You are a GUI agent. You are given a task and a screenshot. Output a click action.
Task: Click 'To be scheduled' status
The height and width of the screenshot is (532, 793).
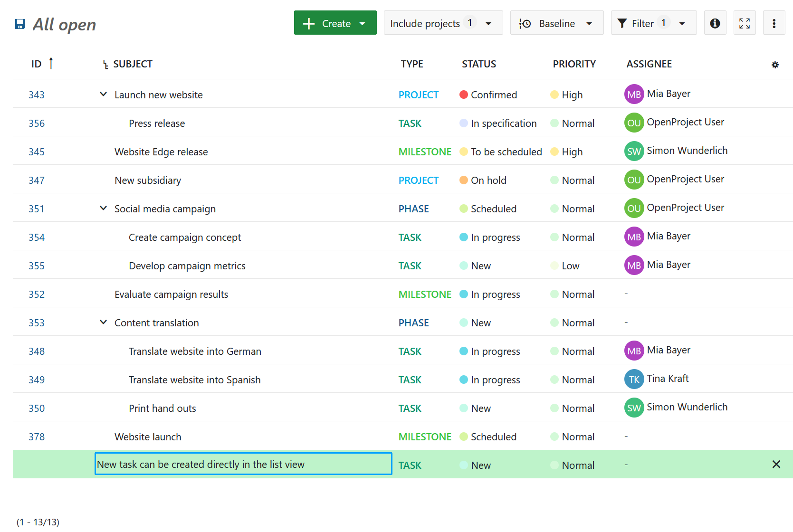coord(501,152)
